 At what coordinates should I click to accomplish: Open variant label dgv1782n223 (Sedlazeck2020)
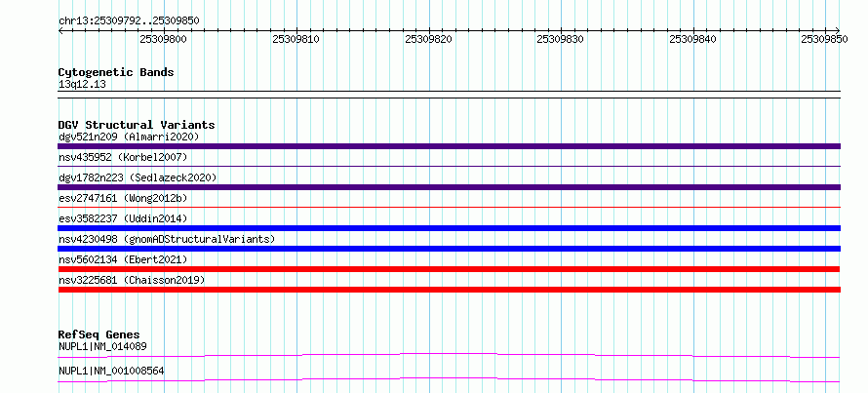coord(138,177)
